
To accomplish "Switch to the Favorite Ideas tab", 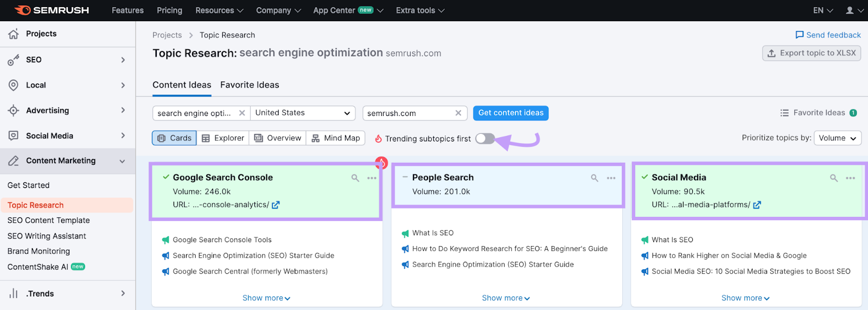I will click(x=250, y=85).
